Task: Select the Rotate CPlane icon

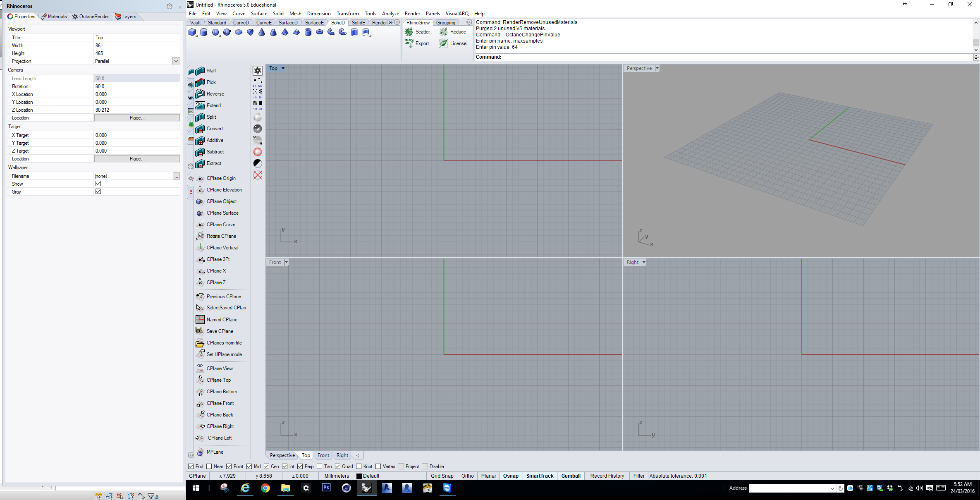Action: click(x=200, y=236)
